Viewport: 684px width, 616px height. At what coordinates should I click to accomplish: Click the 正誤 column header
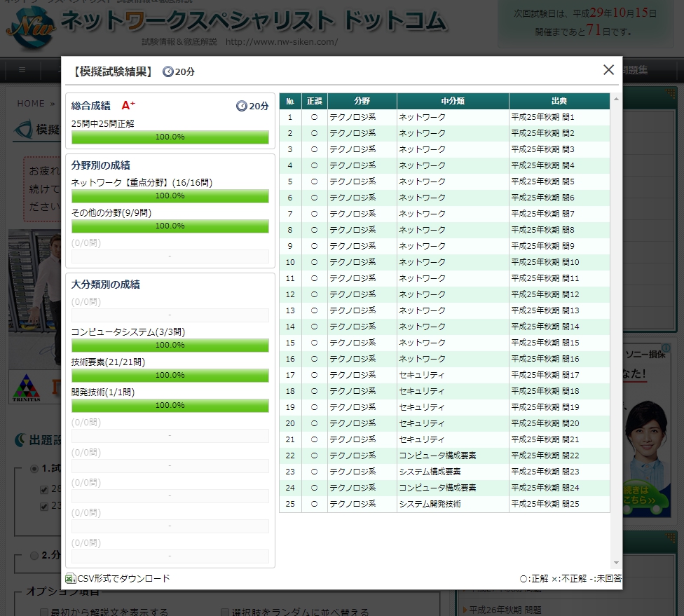[315, 101]
